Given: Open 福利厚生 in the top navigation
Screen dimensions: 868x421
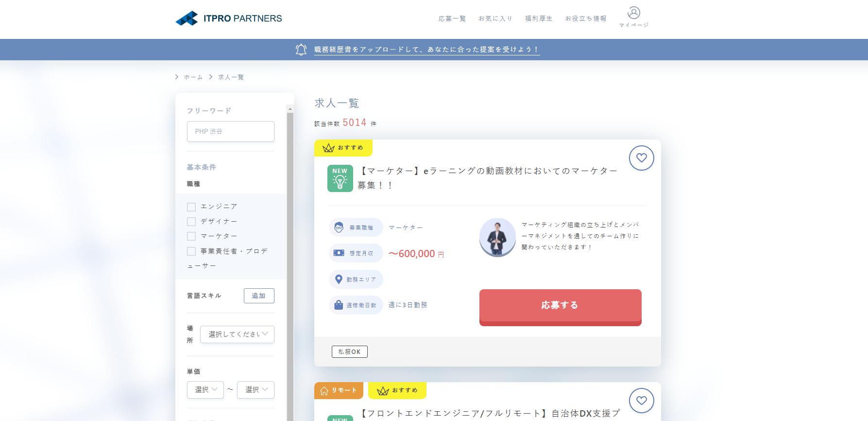Looking at the screenshot, I should pos(539,18).
